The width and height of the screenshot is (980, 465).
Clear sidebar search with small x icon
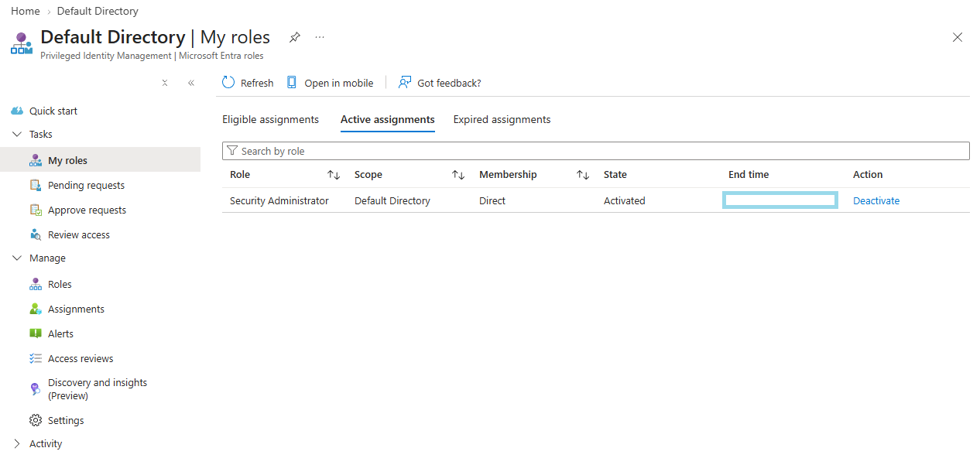(165, 83)
